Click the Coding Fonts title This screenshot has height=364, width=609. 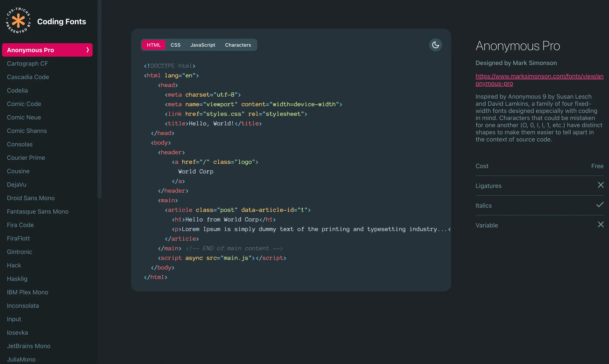[x=62, y=22]
